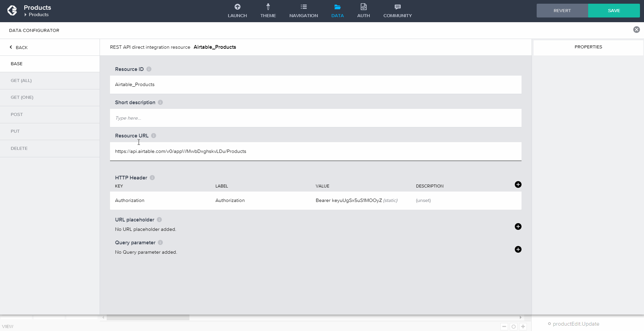
Task: Show info for Resource ID
Action: 149,69
